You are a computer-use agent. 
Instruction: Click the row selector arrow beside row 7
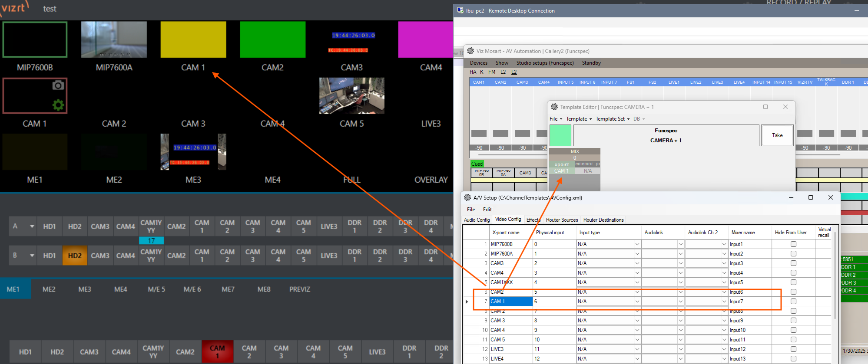click(x=467, y=302)
